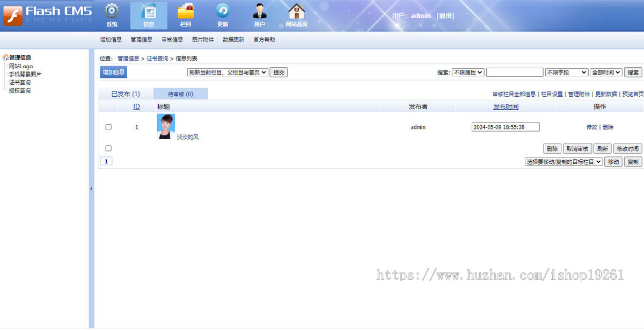Image resolution: width=644 pixels, height=330 pixels.
Task: Open the 官方帮助 submenu item
Action: 264,40
